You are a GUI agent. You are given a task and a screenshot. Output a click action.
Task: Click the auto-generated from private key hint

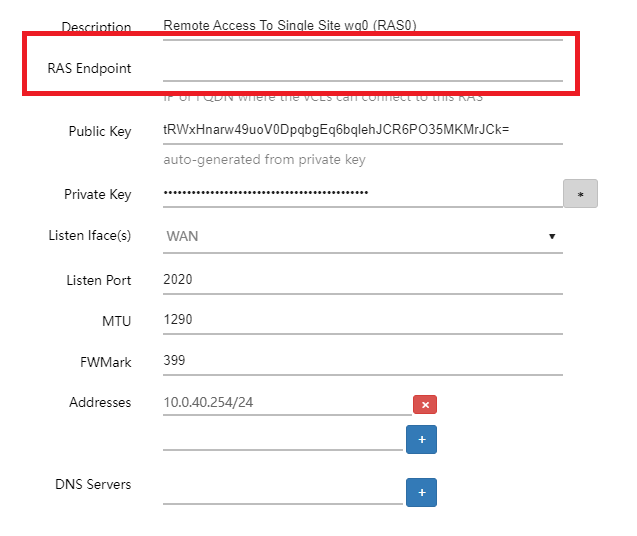[x=264, y=160]
